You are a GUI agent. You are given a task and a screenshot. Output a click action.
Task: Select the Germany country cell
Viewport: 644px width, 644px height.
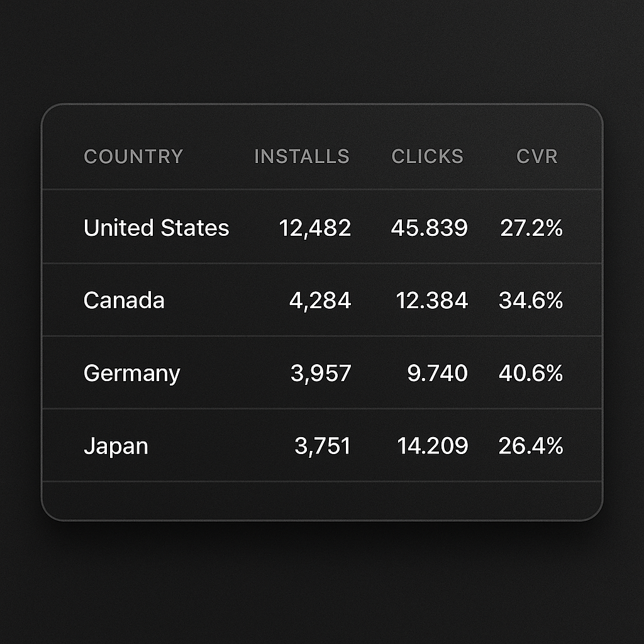tap(131, 374)
